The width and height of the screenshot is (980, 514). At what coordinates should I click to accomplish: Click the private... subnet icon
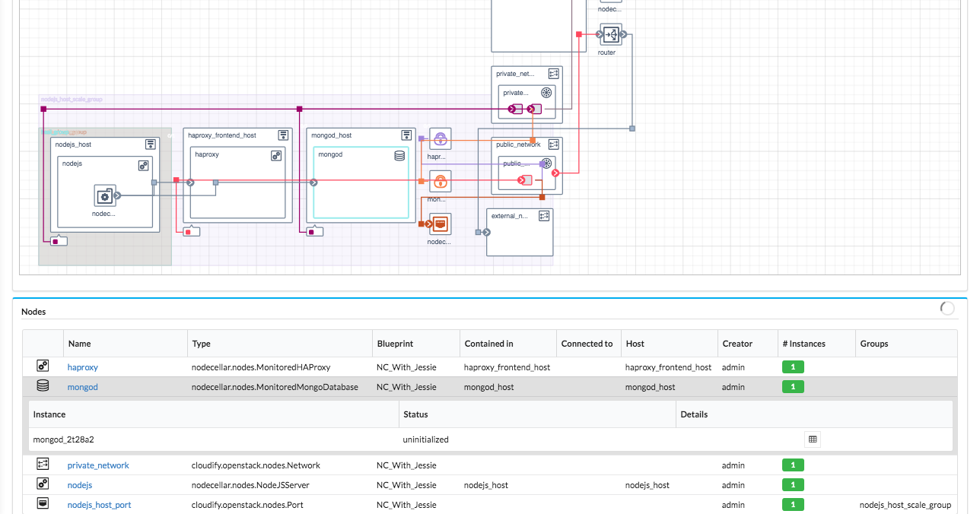(x=546, y=92)
